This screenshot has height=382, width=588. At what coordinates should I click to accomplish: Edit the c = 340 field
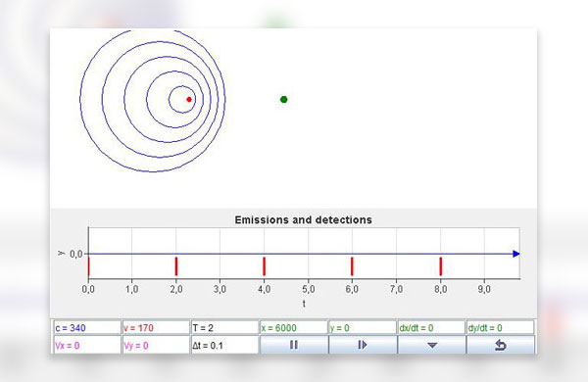[x=87, y=328]
